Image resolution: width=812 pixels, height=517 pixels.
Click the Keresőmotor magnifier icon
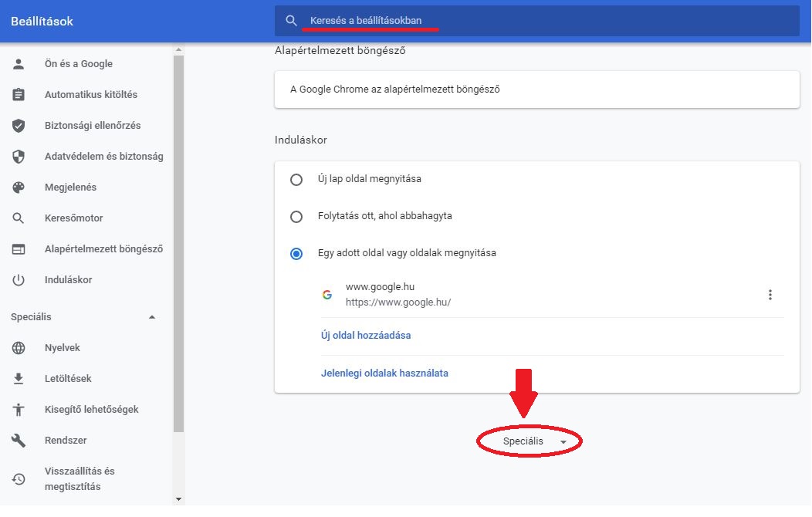(18, 218)
